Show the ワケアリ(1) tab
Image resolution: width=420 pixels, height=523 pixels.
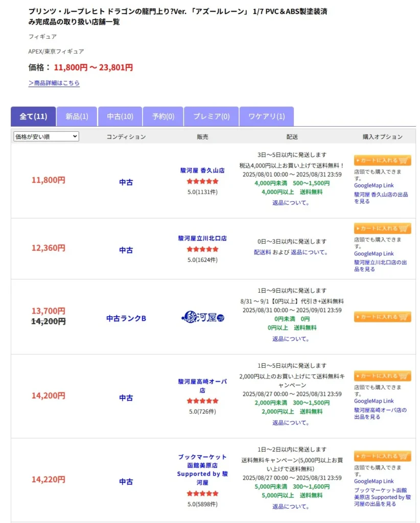(267, 116)
